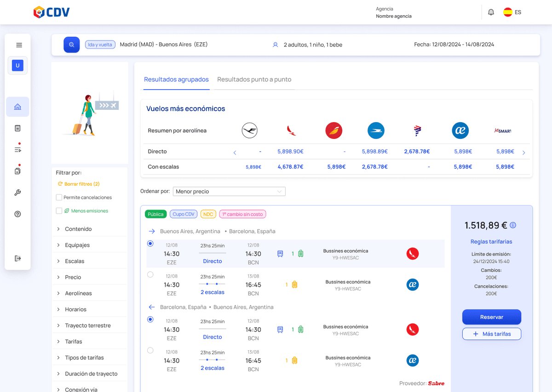Click the next airline arrow in summary

point(523,153)
